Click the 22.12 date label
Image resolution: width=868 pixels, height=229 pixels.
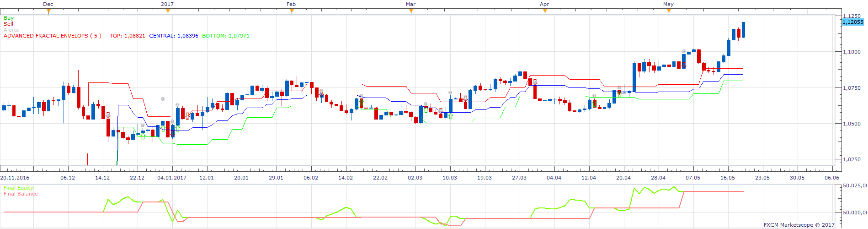[x=137, y=178]
